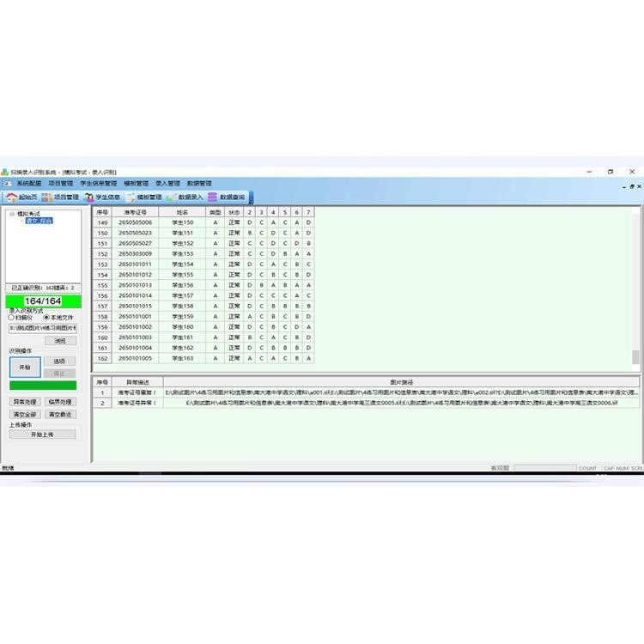
Task: Open 学生信息 from the toolbar
Action: pyautogui.click(x=102, y=197)
